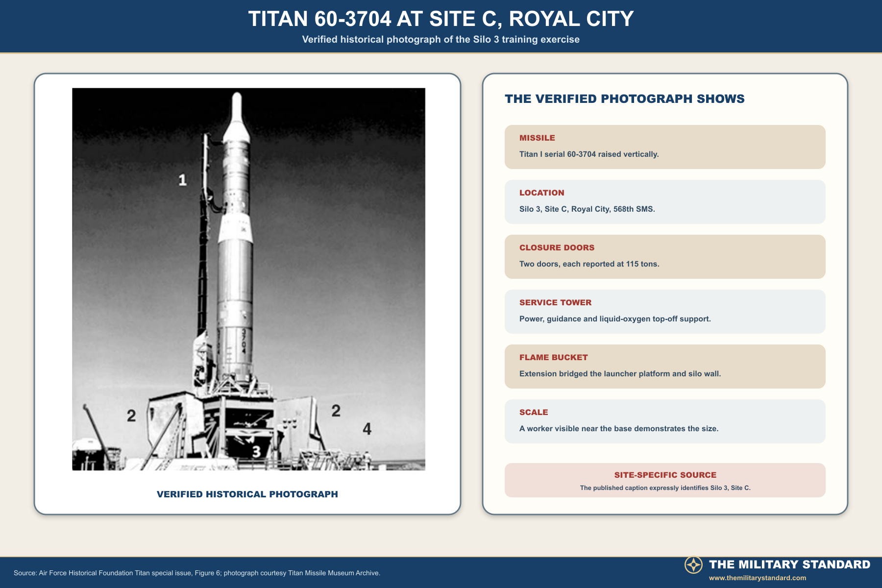This screenshot has width=882, height=588.
Task: Click the "CLOSURE DOORS" card heading
Action: pyautogui.click(x=557, y=248)
